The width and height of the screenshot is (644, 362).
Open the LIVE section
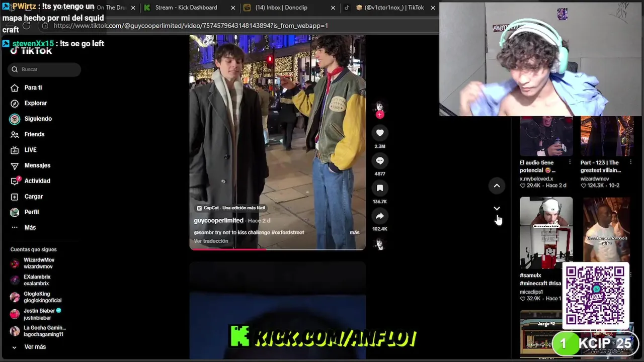(24, 150)
